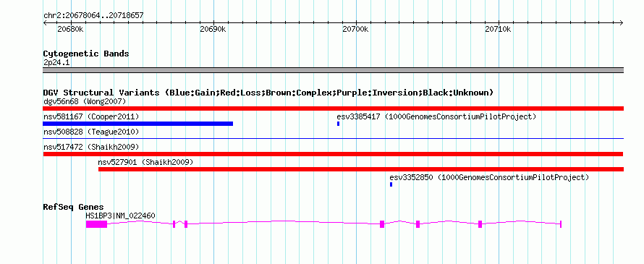The height and width of the screenshot is (264, 644).
Task: Select the thin blue nsv508828 line
Action: tap(334, 139)
